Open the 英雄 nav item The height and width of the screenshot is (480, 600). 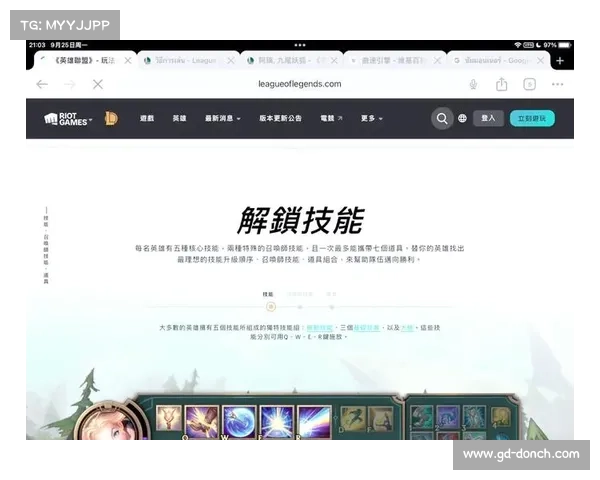coord(179,119)
